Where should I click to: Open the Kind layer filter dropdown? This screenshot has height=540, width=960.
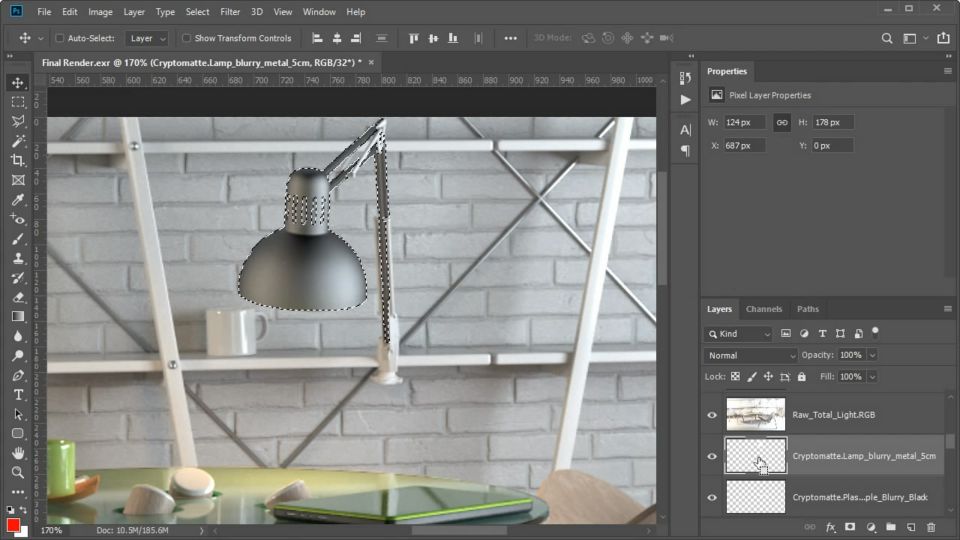(739, 334)
